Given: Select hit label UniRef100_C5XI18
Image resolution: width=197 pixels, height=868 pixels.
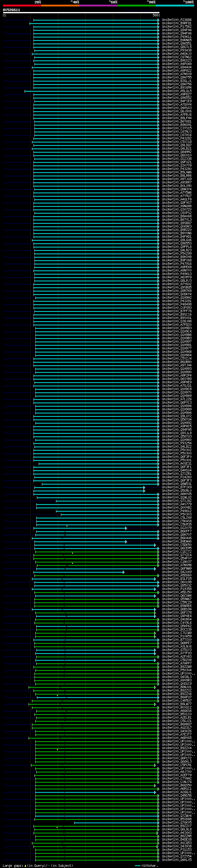Looking at the screenshot, I should 177,142.
